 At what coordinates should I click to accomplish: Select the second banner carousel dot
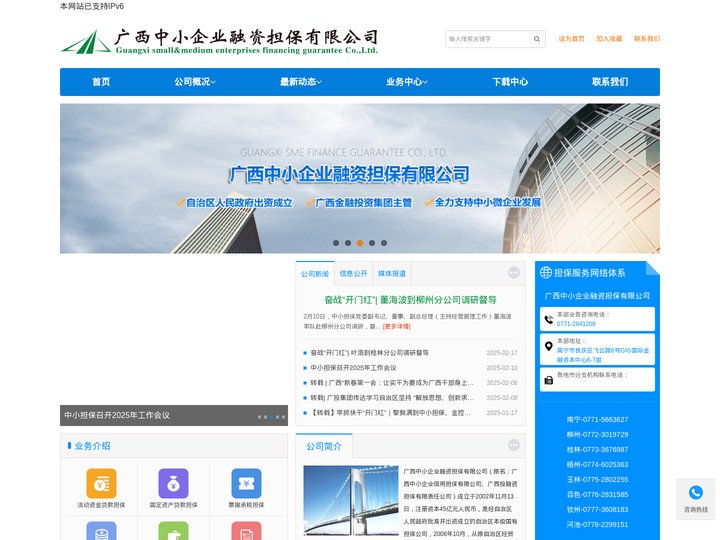[x=348, y=243]
